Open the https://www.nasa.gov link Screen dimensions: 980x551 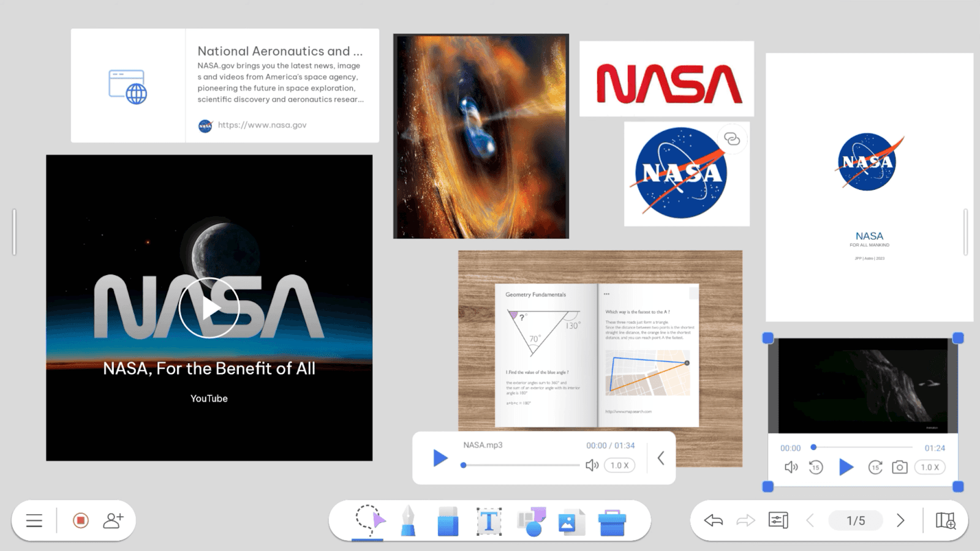[x=262, y=125]
